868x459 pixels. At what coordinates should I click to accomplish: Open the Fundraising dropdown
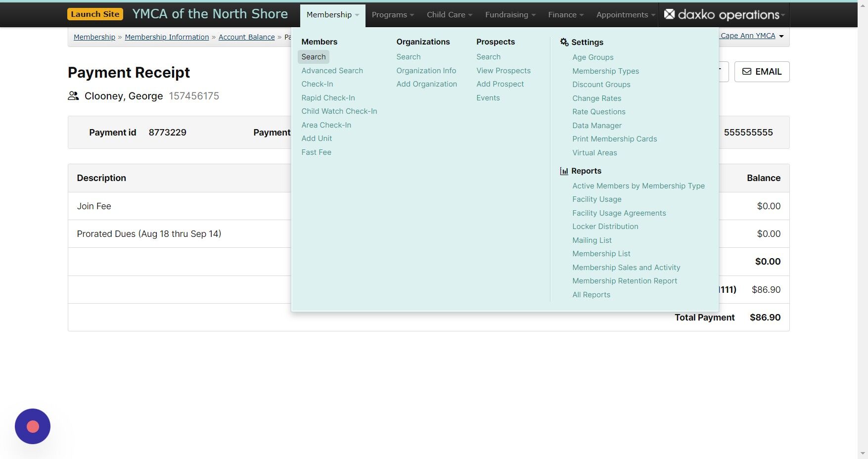510,15
